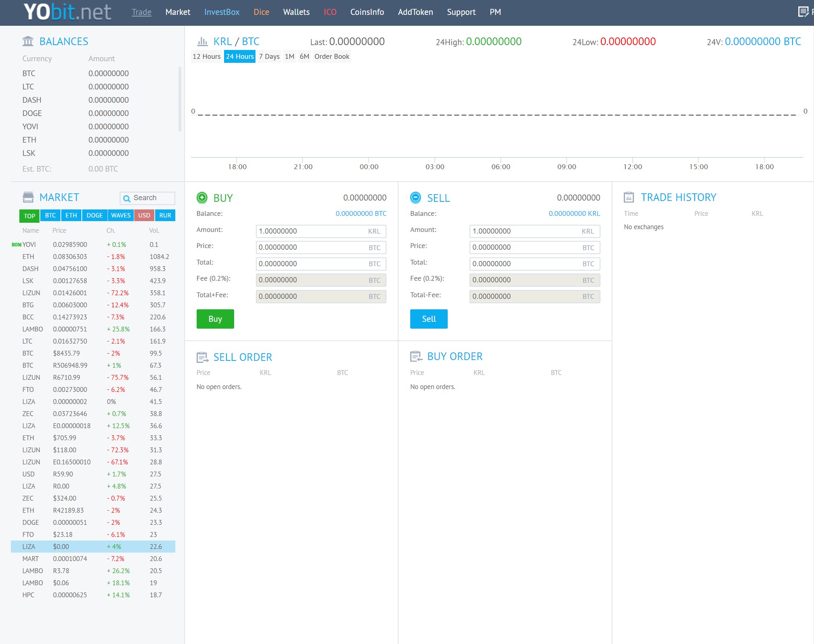Select the DASH row priced 0.04756100
The height and width of the screenshot is (644, 814).
coord(93,269)
